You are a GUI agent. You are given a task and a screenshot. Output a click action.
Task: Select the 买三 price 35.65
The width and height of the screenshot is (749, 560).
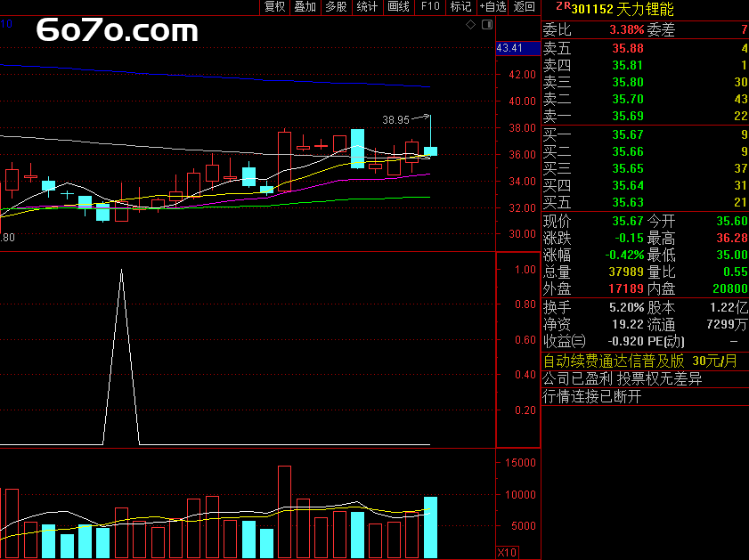coord(628,168)
